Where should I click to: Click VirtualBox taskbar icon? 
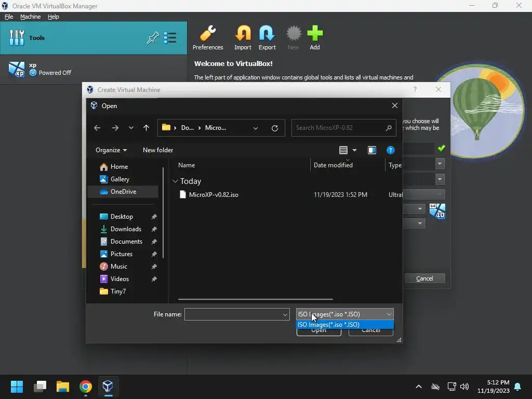[108, 387]
